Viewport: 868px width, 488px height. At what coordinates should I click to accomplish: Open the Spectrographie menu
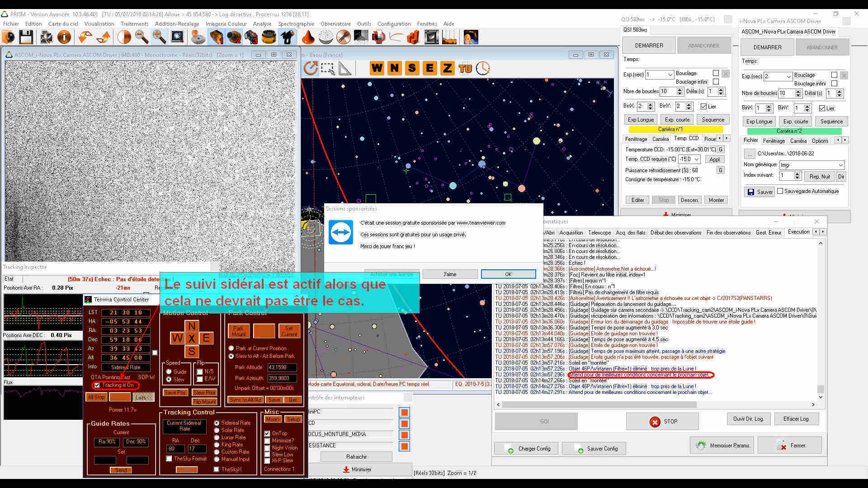(x=296, y=24)
